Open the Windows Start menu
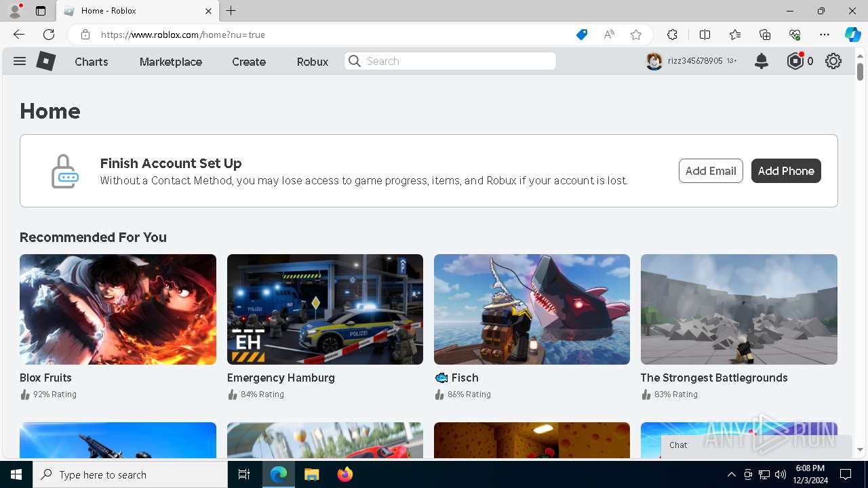 point(16,474)
